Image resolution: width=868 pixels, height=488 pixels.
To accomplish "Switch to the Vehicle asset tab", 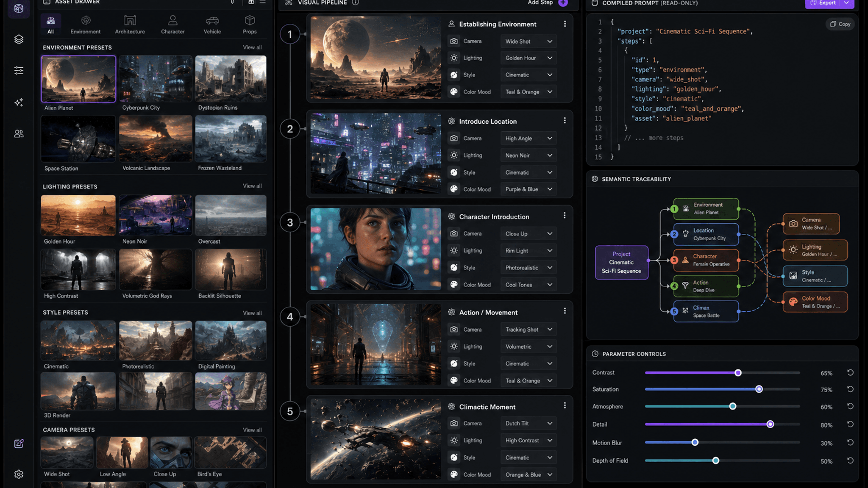I will [212, 25].
